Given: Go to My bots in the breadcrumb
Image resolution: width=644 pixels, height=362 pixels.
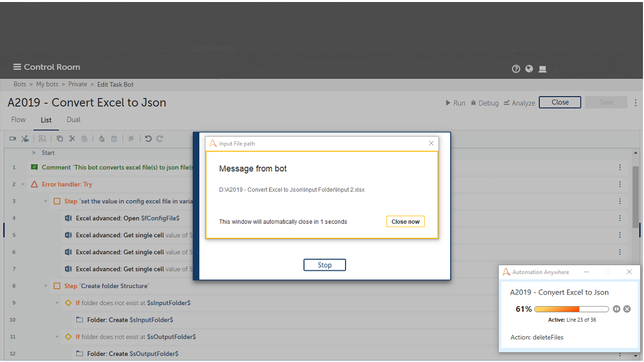Looking at the screenshot, I should coord(47,84).
